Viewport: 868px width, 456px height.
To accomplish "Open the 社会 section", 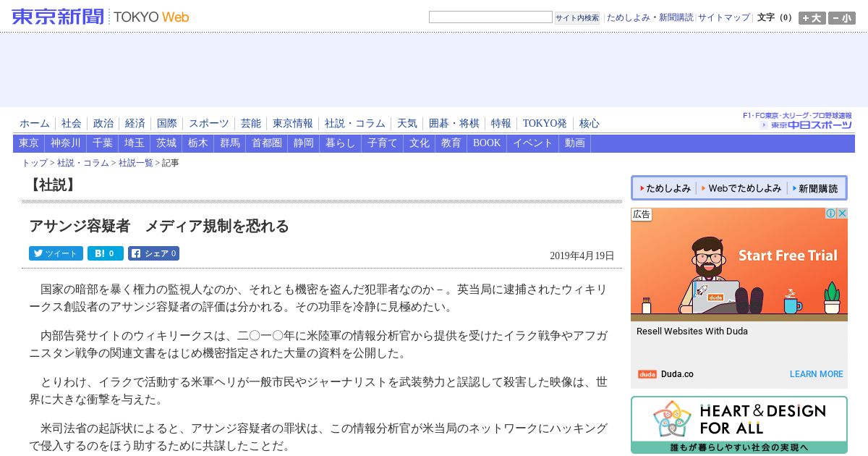I will pyautogui.click(x=72, y=124).
